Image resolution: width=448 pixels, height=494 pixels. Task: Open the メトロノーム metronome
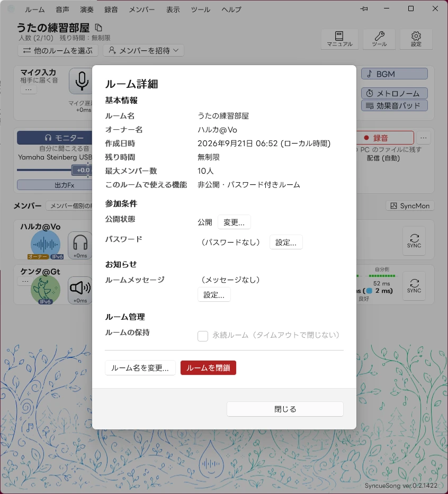click(x=395, y=93)
